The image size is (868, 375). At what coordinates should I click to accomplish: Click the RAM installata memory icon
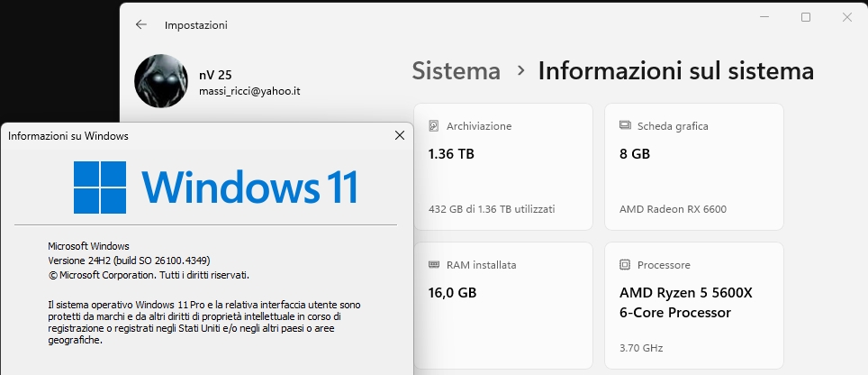pyautogui.click(x=434, y=265)
